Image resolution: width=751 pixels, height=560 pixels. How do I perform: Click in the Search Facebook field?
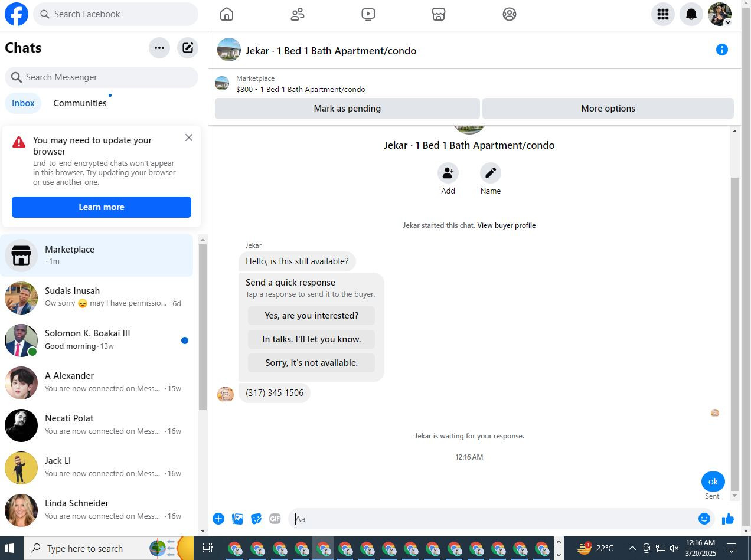click(x=116, y=14)
